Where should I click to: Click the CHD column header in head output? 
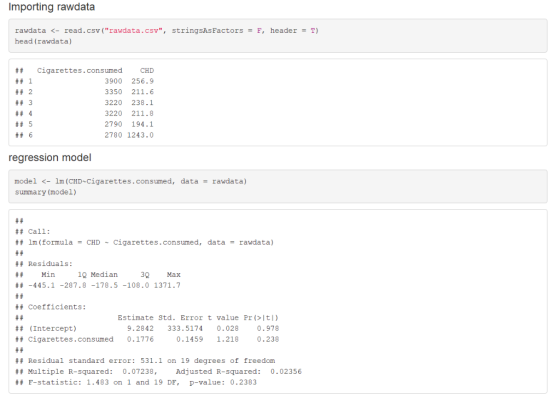(x=147, y=71)
